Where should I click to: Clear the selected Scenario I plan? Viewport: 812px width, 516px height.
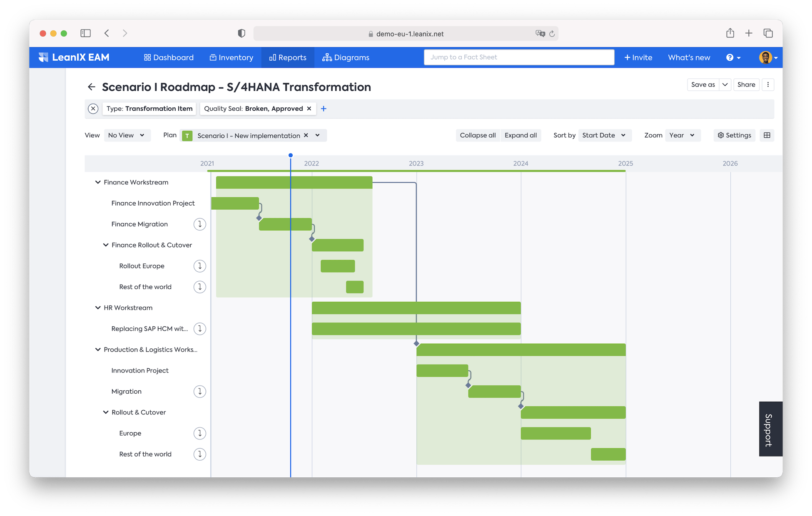(306, 135)
